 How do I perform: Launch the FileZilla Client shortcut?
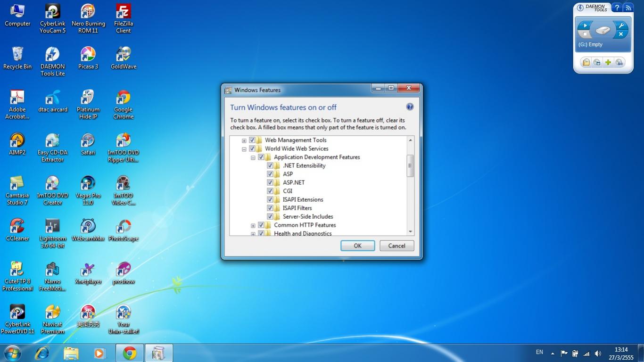pos(124,19)
